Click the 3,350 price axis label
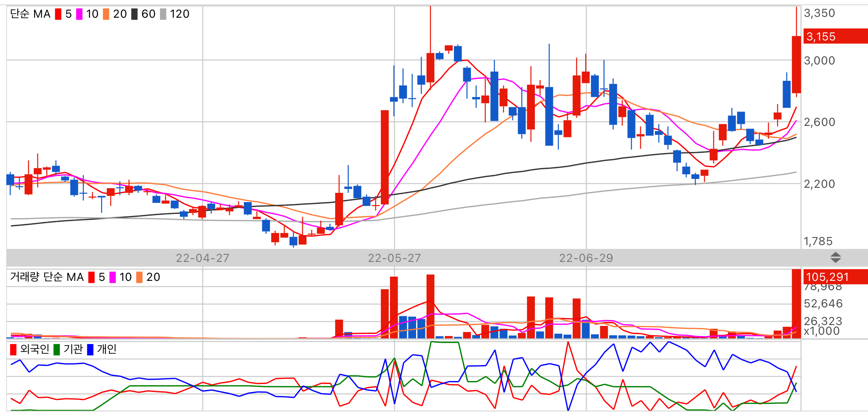This screenshot has height=416, width=868. click(x=820, y=13)
